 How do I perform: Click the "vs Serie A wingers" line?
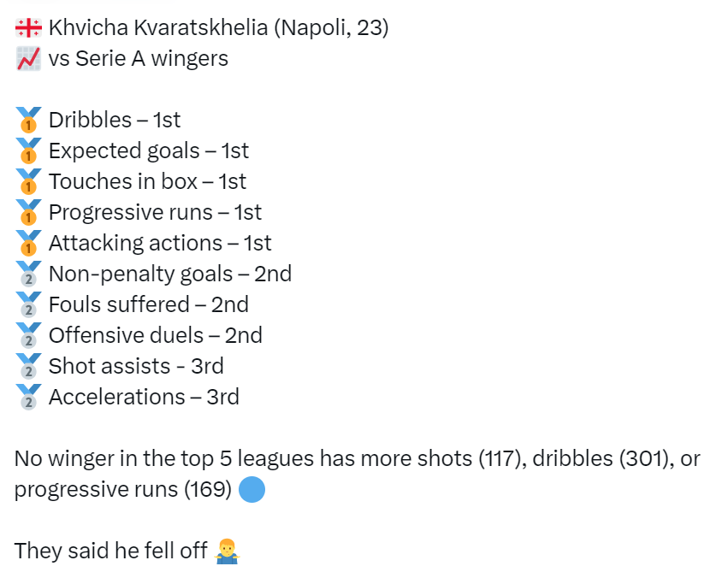click(139, 59)
